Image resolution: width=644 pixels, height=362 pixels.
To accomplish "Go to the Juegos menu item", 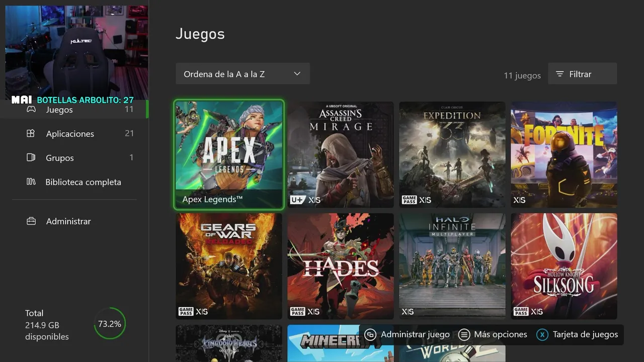I will pyautogui.click(x=74, y=109).
